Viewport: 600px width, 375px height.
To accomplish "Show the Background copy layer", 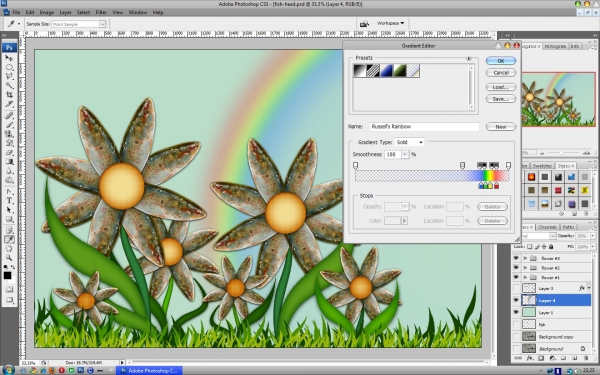I will [x=516, y=337].
